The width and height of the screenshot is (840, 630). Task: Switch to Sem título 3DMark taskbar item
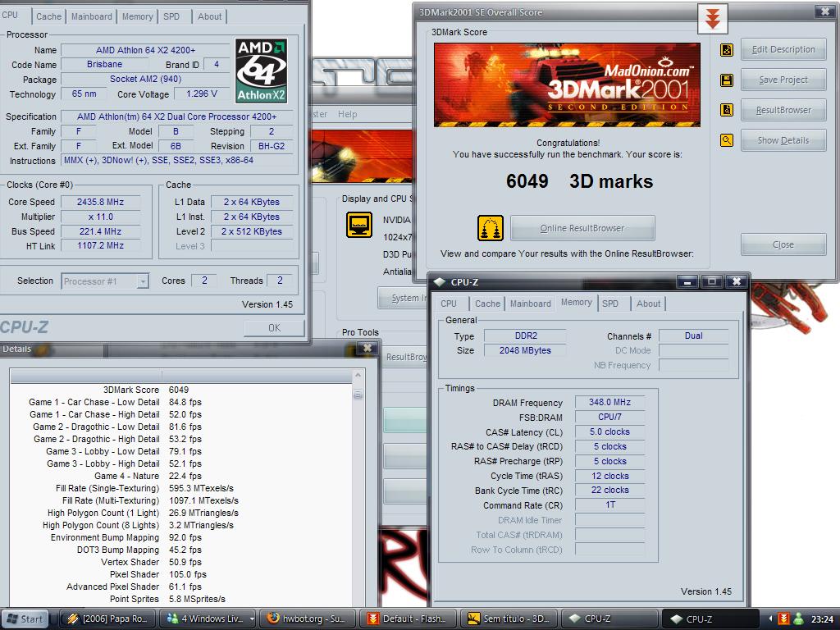point(508,619)
